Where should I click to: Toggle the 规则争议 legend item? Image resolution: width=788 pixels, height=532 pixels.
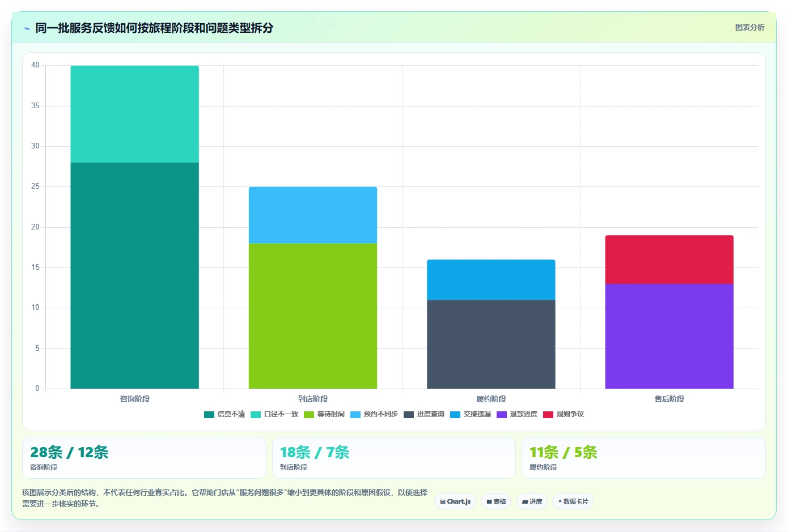[x=564, y=414]
